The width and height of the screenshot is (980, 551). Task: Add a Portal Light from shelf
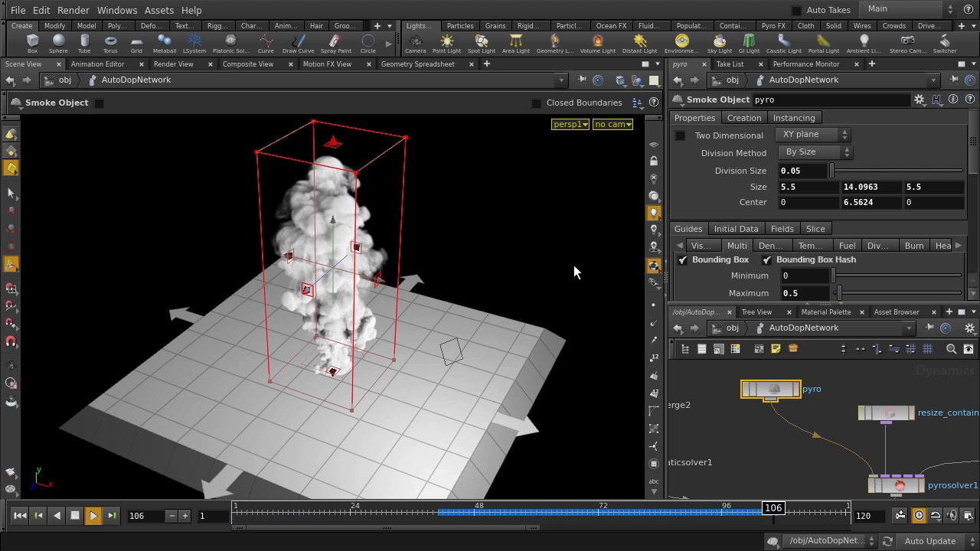(x=824, y=44)
